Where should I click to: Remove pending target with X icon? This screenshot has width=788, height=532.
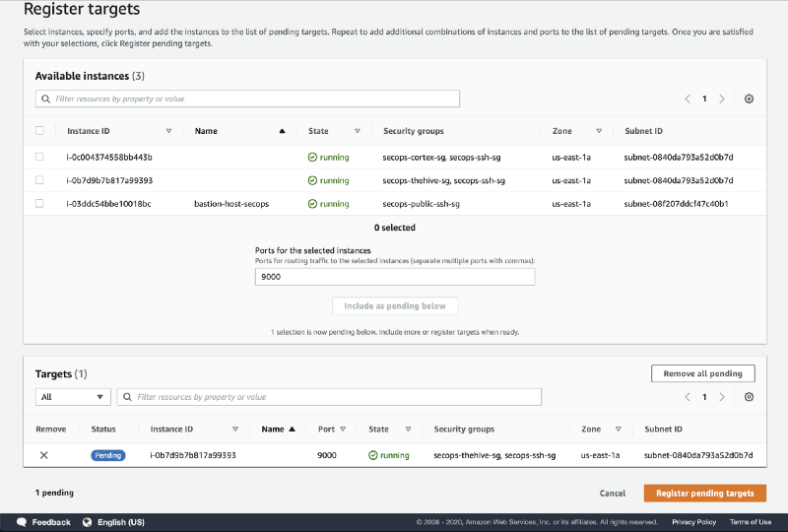point(43,455)
